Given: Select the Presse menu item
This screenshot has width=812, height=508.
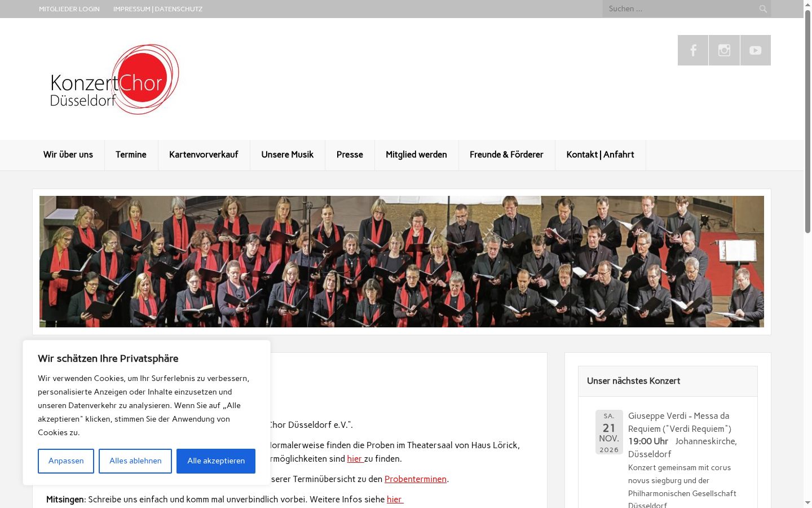Looking at the screenshot, I should pos(350,155).
